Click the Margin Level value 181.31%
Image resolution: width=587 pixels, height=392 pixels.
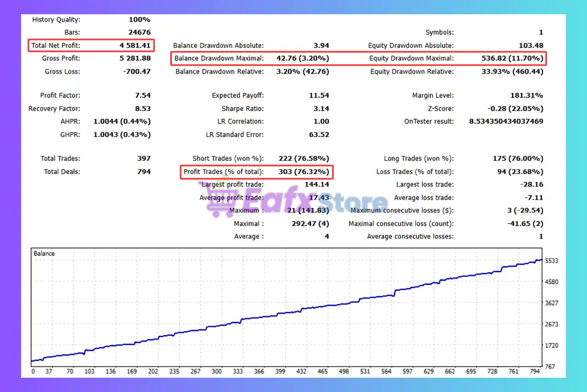(x=526, y=95)
